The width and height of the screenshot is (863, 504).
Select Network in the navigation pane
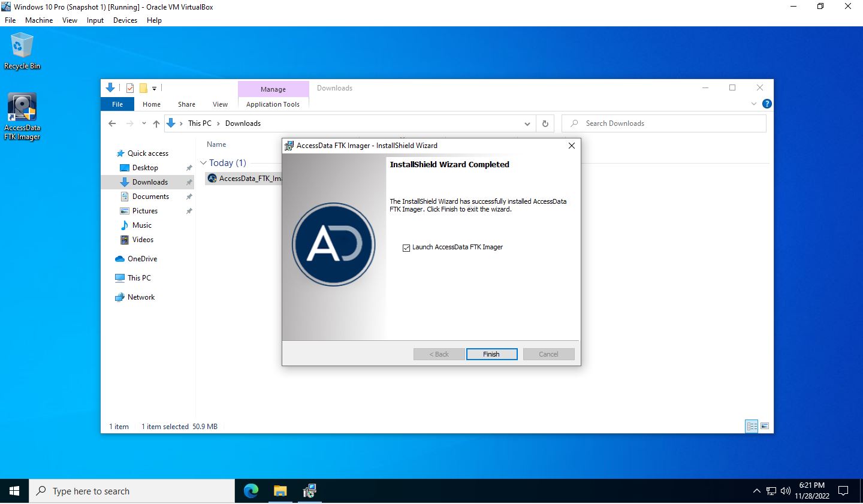141,297
